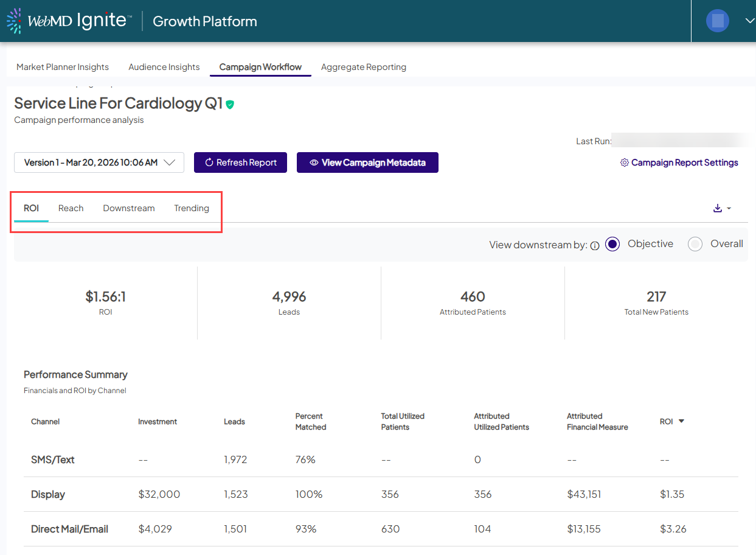This screenshot has width=756, height=555.
Task: Open the Downstream tab
Action: pyautogui.click(x=129, y=208)
